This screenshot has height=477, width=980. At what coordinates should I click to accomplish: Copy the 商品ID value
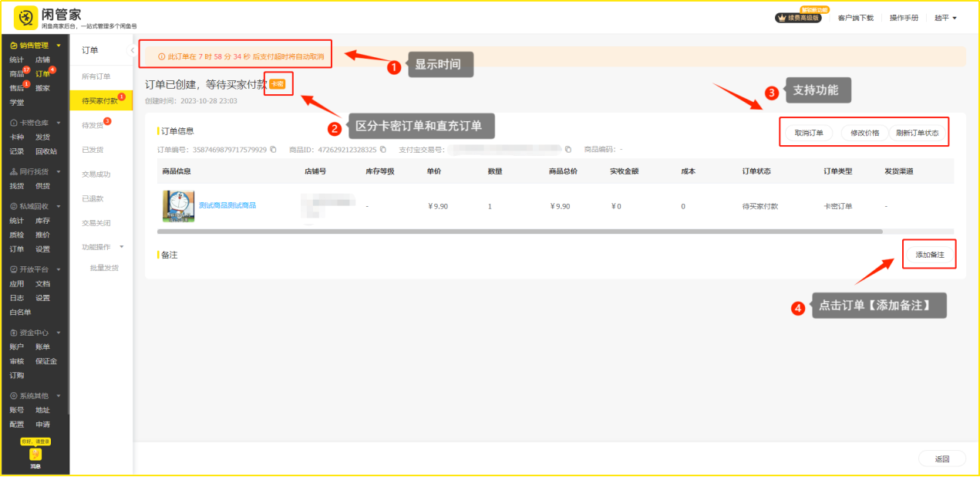coord(383,149)
